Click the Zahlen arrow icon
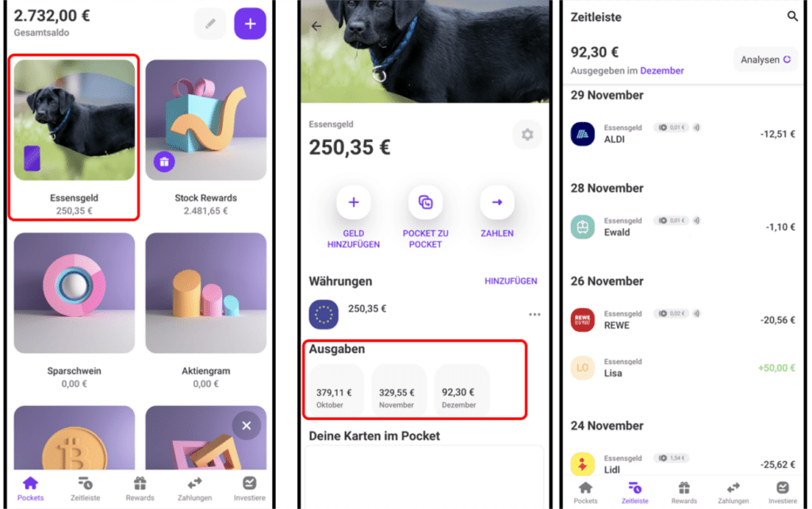The width and height of the screenshot is (812, 509). [x=496, y=202]
